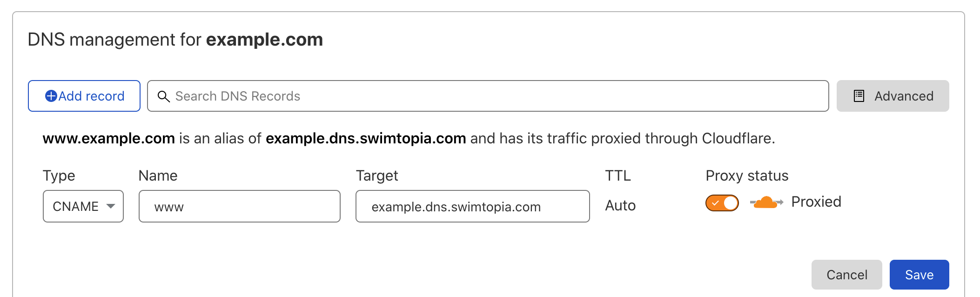Image resolution: width=980 pixels, height=297 pixels.
Task: Click the magnifying glass search icon
Action: pos(163,96)
